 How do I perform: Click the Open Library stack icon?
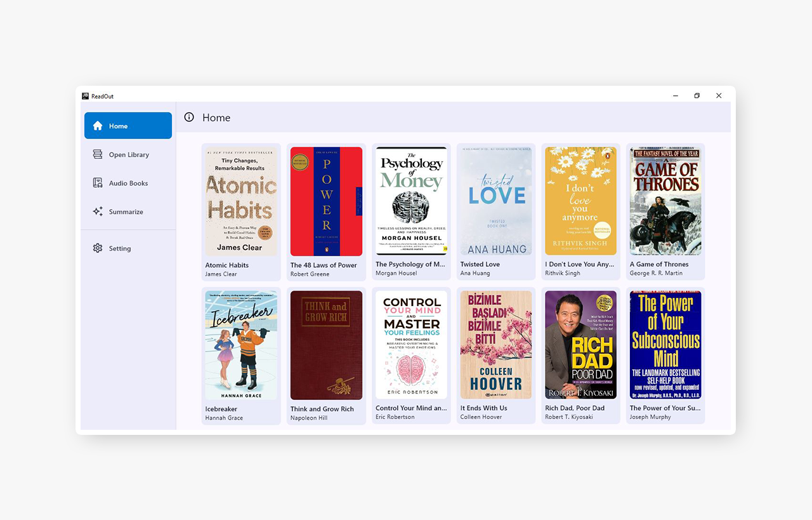98,154
